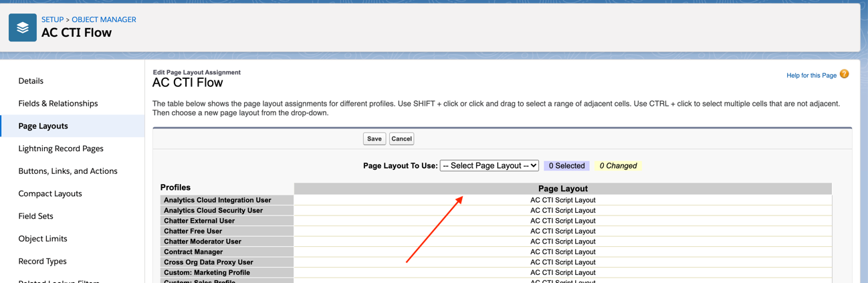Image resolution: width=868 pixels, height=283 pixels.
Task: Open the SETUP breadcrumb link
Action: point(52,19)
